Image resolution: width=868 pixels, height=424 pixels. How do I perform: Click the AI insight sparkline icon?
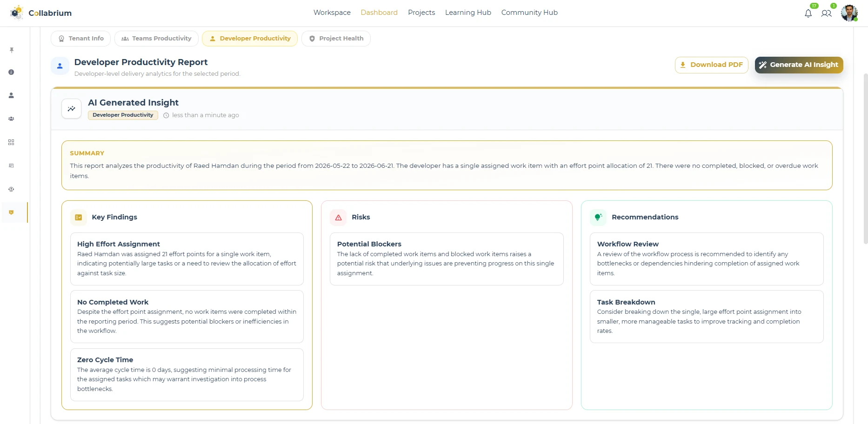[72, 109]
